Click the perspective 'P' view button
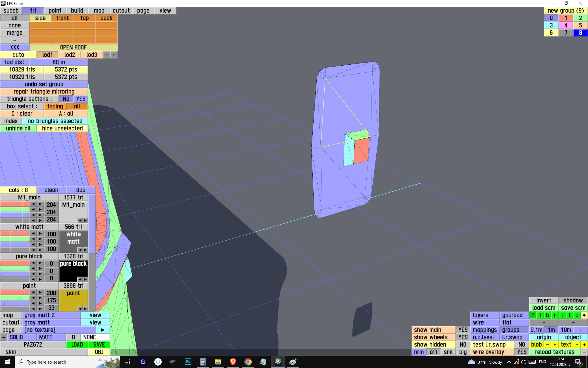The height and width of the screenshot is (368, 588). point(533,315)
